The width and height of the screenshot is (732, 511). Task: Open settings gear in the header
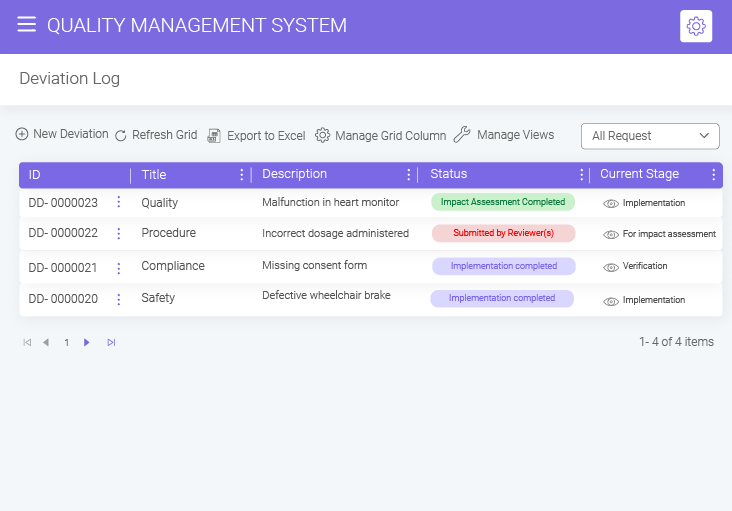[x=696, y=26]
